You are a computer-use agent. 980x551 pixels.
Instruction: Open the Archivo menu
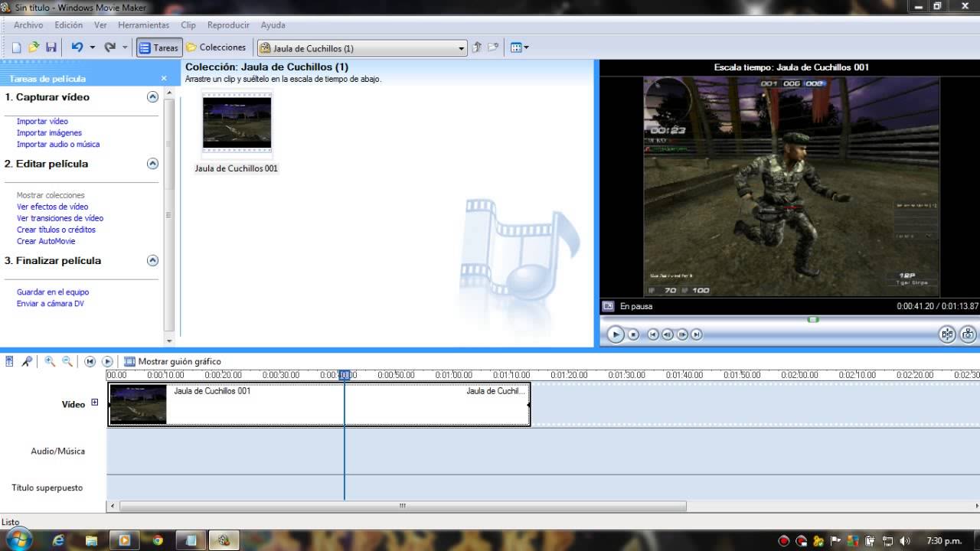click(x=28, y=25)
